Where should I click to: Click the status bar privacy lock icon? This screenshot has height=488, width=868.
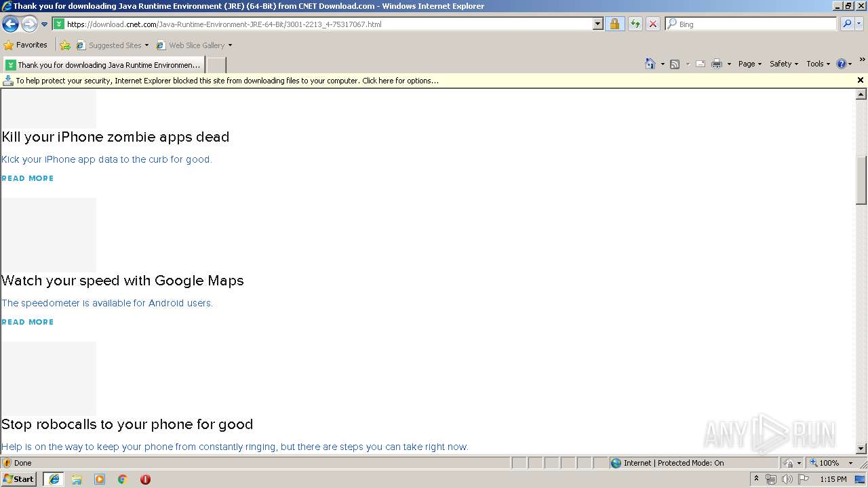(x=789, y=463)
